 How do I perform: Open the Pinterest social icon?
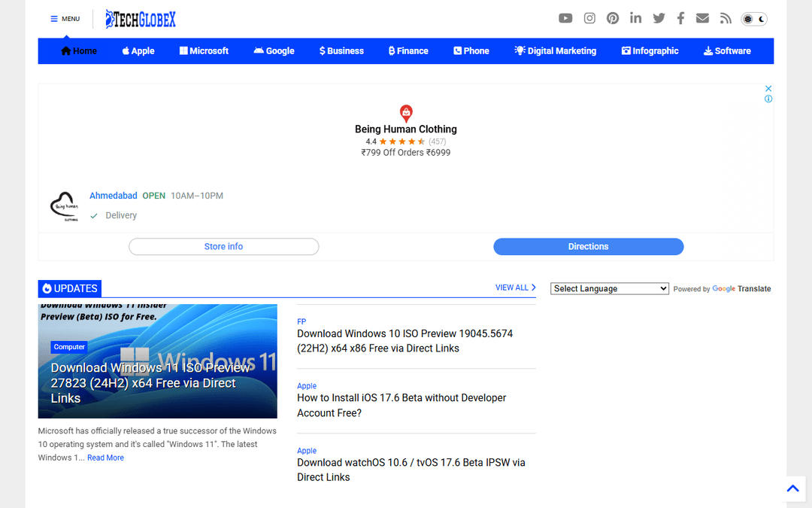pos(613,19)
